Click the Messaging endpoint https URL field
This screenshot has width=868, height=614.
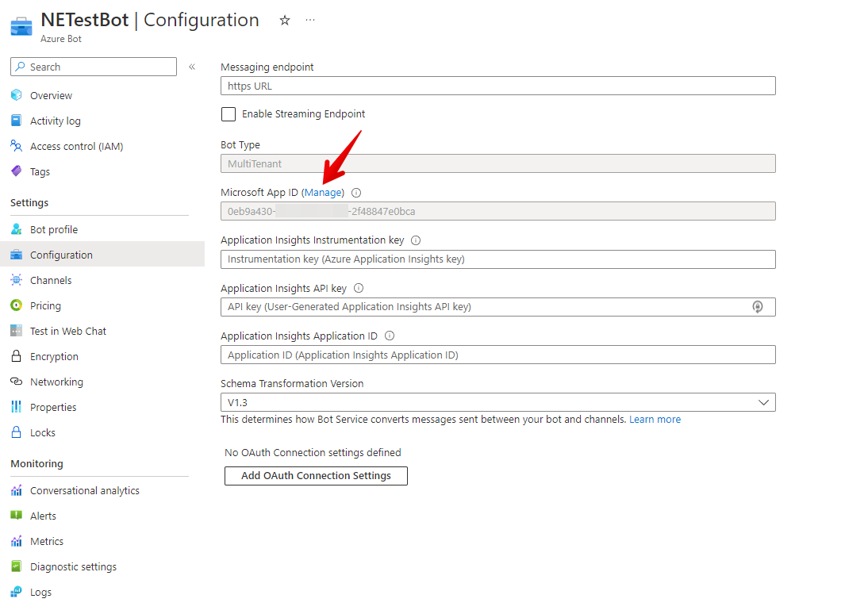pos(497,86)
